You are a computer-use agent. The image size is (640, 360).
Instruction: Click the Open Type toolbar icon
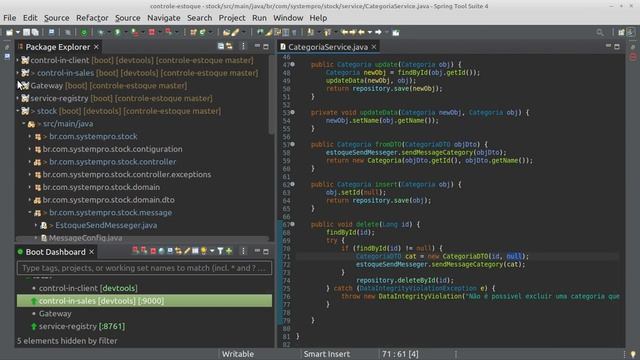[x=226, y=32]
